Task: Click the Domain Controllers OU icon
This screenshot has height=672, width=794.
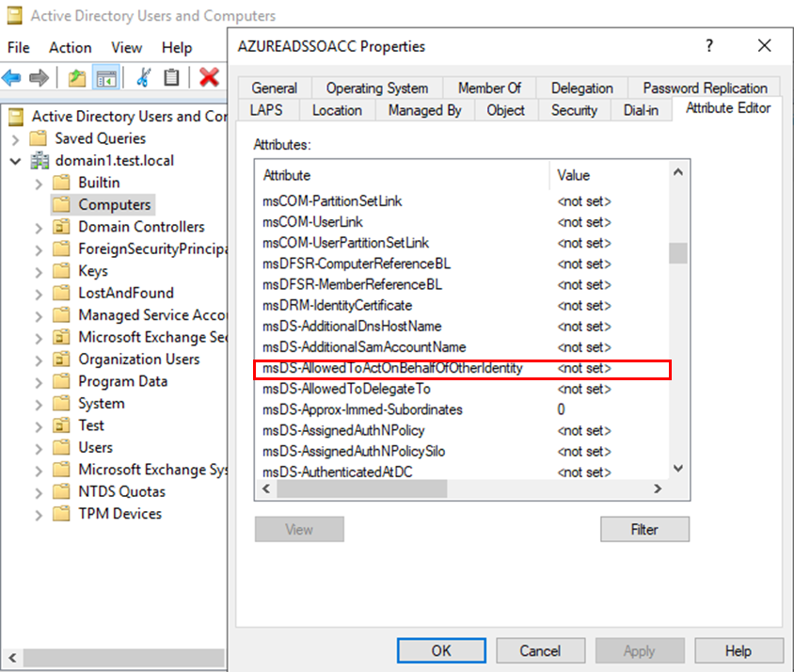Action: (x=61, y=227)
